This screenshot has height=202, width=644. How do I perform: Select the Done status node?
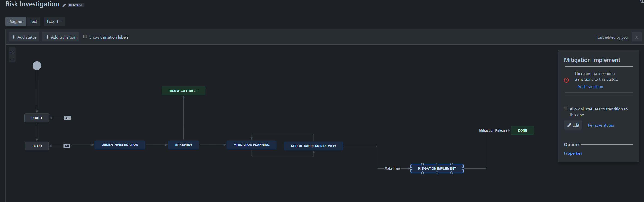[x=522, y=130]
